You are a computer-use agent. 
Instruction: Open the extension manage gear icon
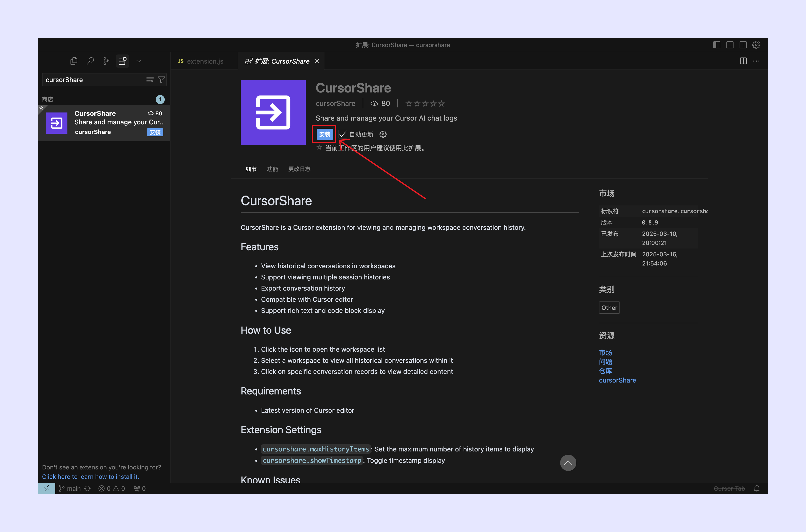pyautogui.click(x=383, y=134)
